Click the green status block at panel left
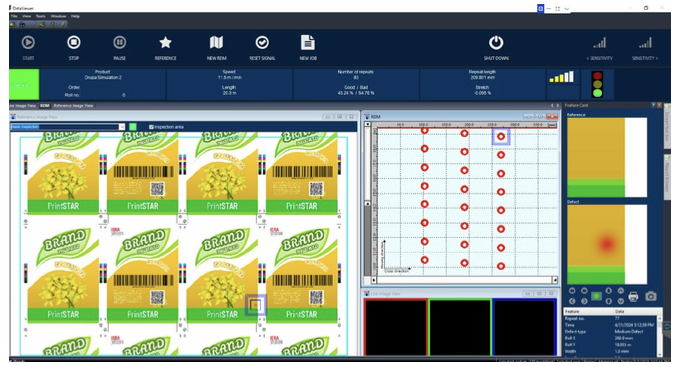Image resolution: width=675 pixels, height=367 pixels. coord(24,84)
